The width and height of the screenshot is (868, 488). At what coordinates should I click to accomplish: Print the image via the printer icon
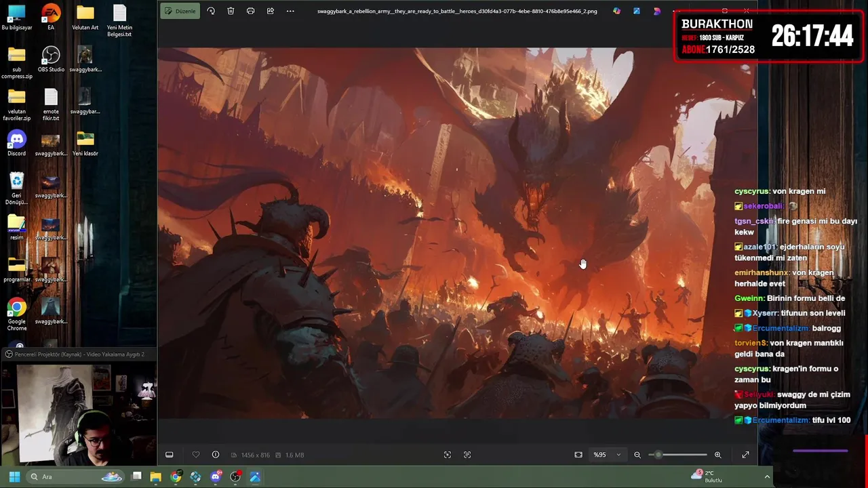pos(251,11)
